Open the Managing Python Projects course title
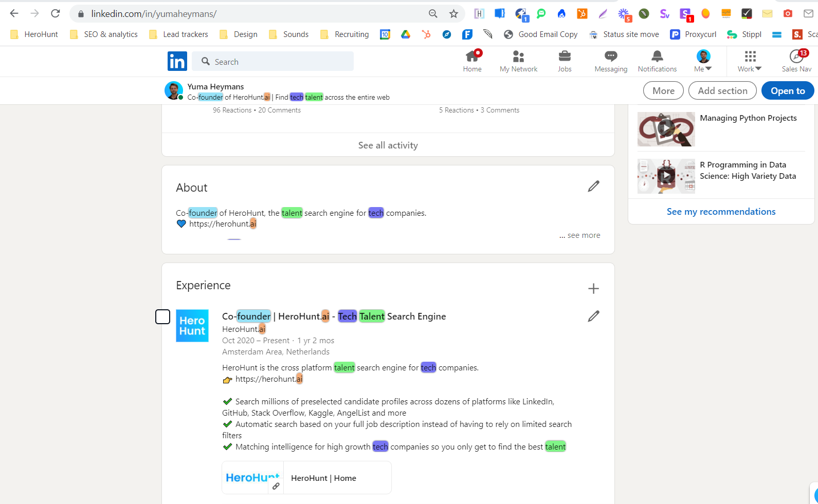The width and height of the screenshot is (818, 504). click(748, 118)
